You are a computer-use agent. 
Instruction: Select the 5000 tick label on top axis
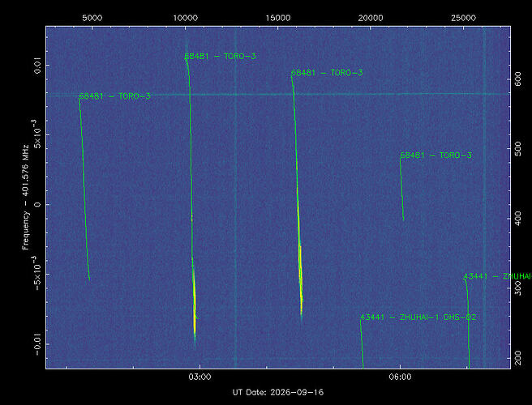[92, 18]
